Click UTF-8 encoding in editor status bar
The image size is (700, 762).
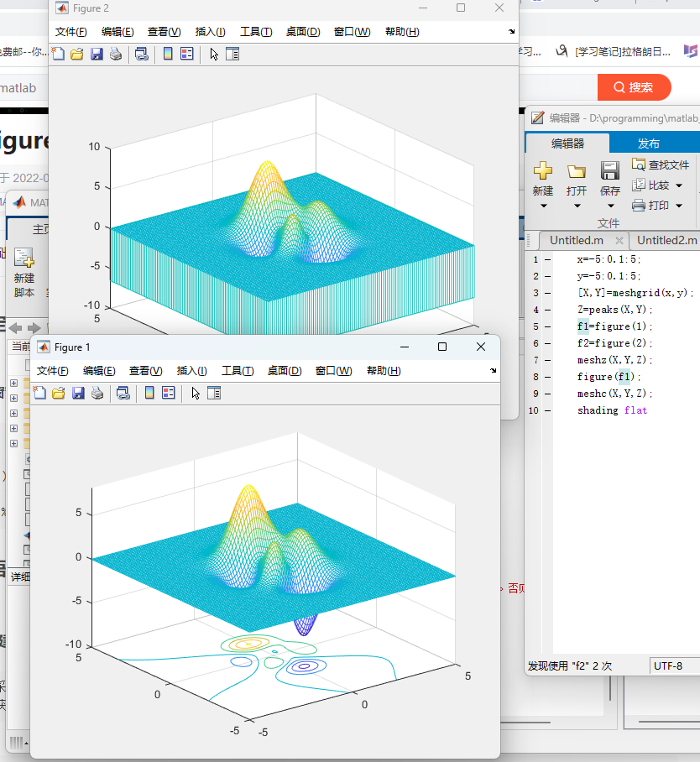pyautogui.click(x=668, y=665)
